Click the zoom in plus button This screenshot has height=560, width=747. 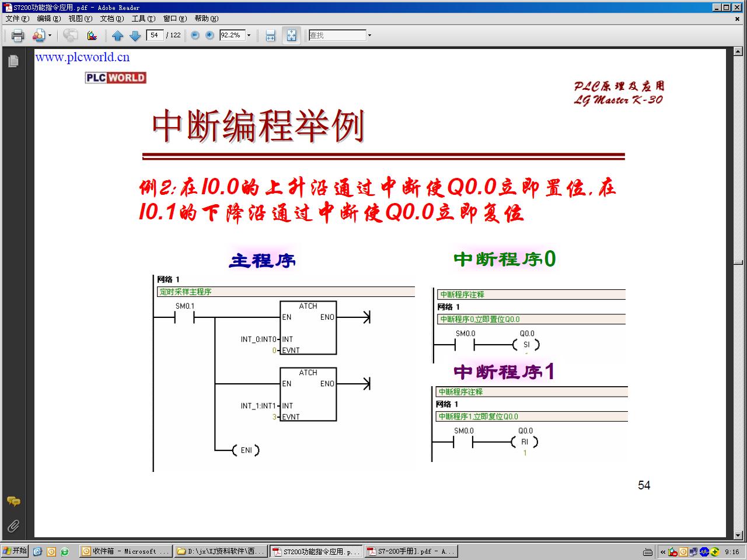pos(210,36)
